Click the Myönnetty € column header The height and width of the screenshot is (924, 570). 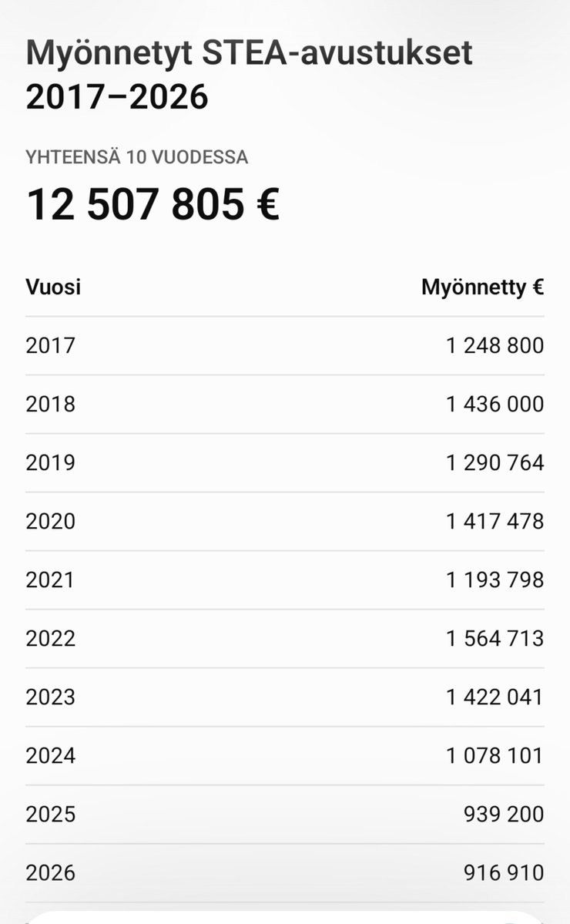(483, 287)
